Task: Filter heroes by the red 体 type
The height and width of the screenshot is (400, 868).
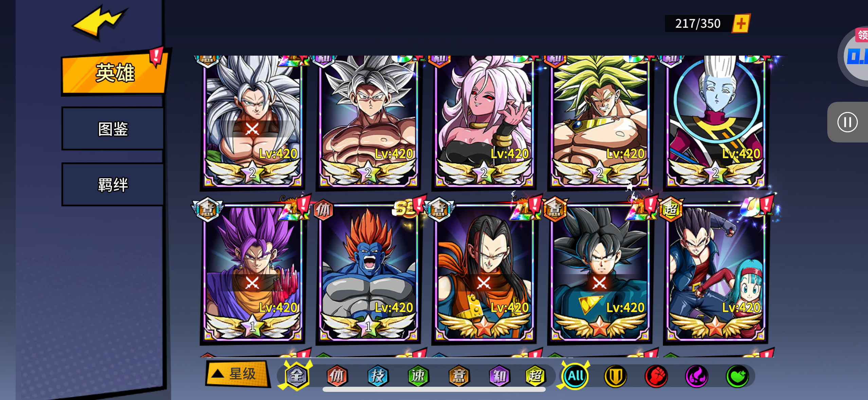Action: pos(337,376)
